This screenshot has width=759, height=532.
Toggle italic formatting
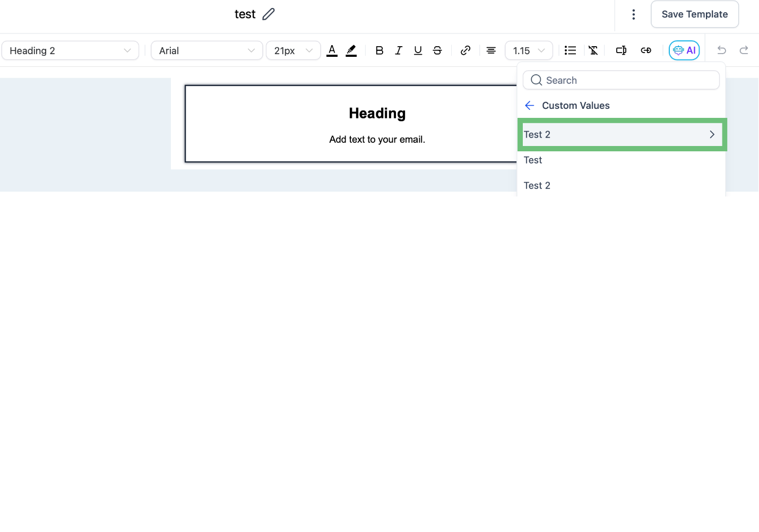(399, 50)
